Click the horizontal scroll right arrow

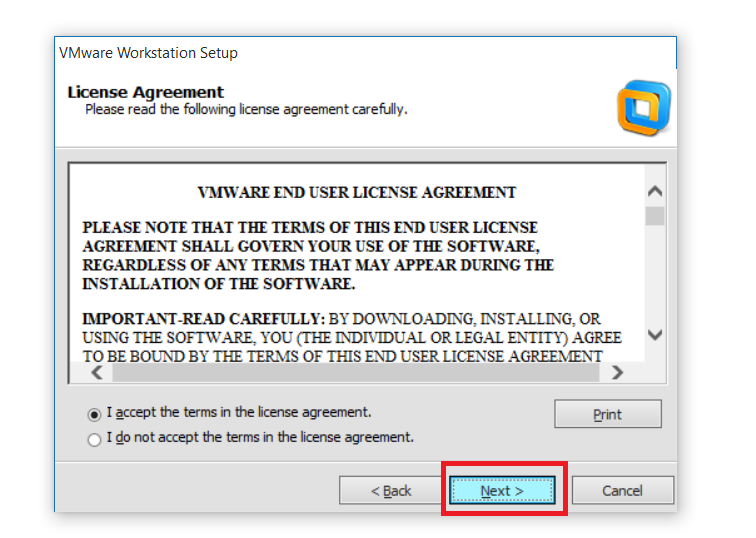coord(617,372)
